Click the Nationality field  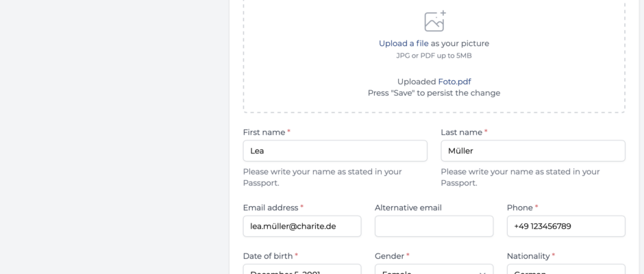[x=566, y=269]
